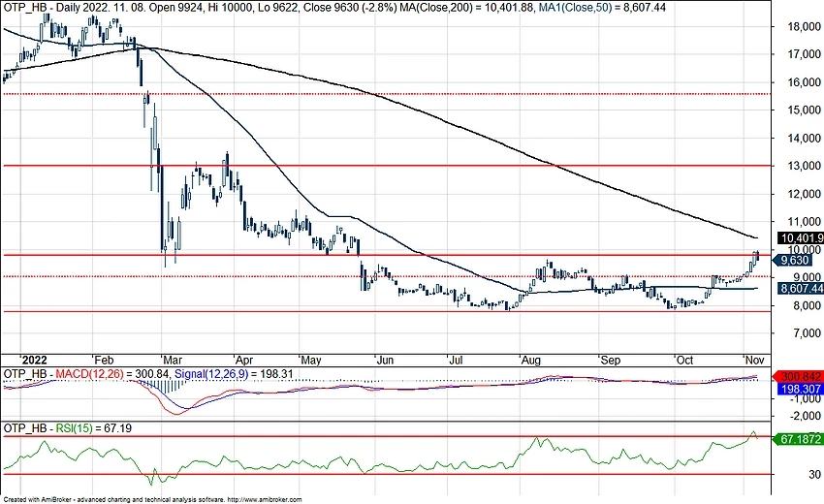Screen dimensions: 824x504
Task: Click the -1,000 MACD axis label
Action: [805, 399]
